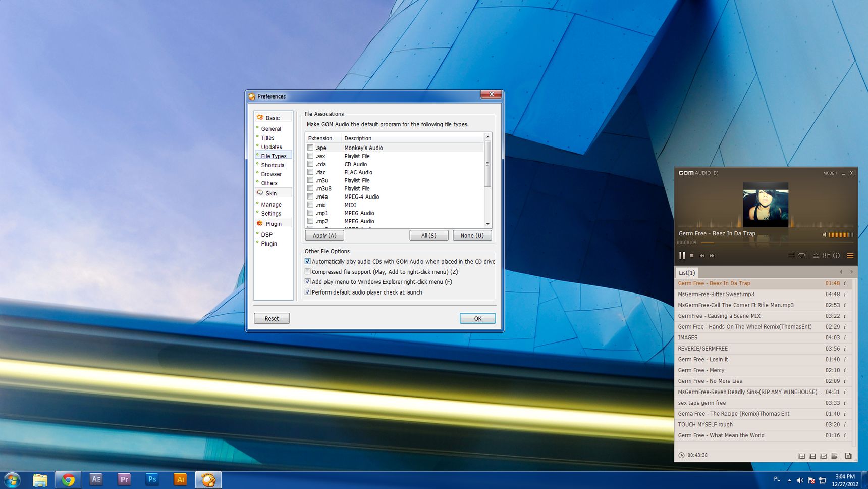Open GOM Audio settings gear icon

[x=716, y=173]
